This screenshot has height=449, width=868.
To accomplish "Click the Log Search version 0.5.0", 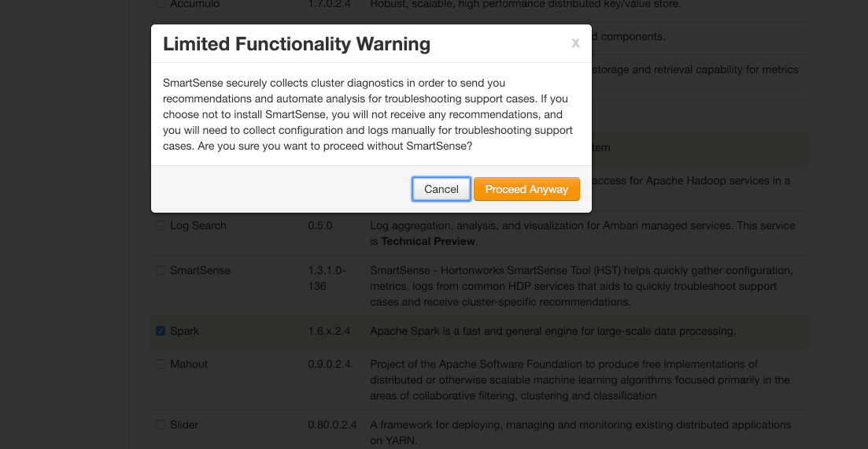I will pyautogui.click(x=320, y=225).
